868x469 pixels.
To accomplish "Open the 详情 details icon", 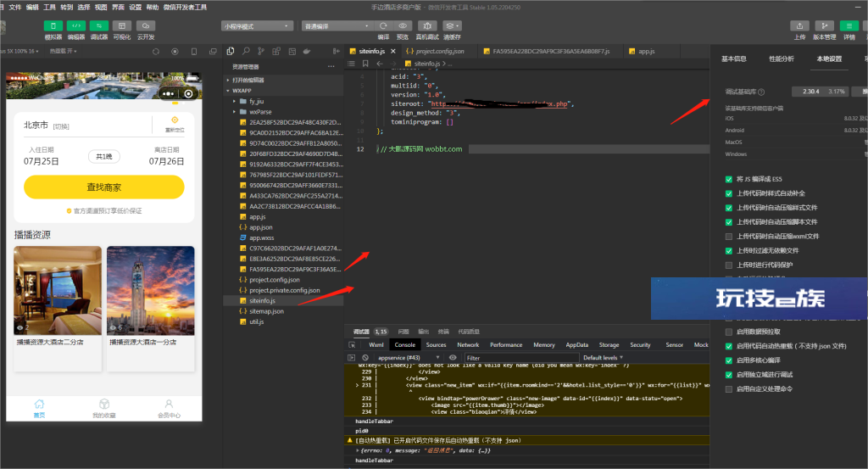I will (x=849, y=25).
